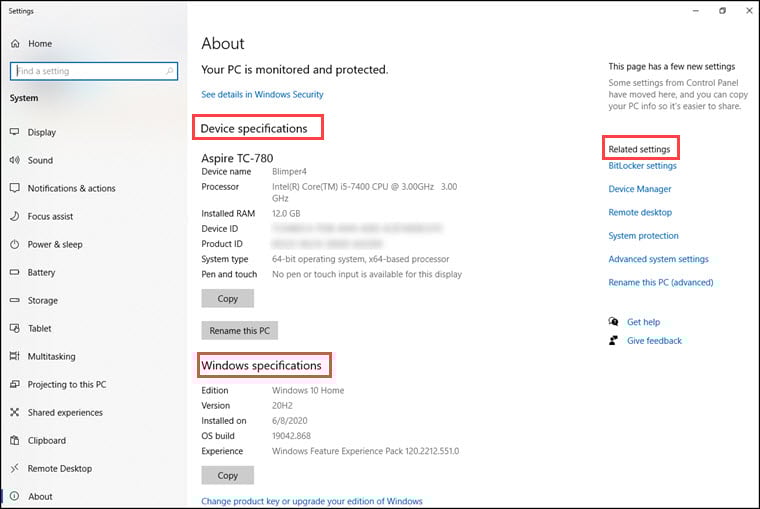
Task: Click Change product key or upgrade link
Action: (x=312, y=501)
